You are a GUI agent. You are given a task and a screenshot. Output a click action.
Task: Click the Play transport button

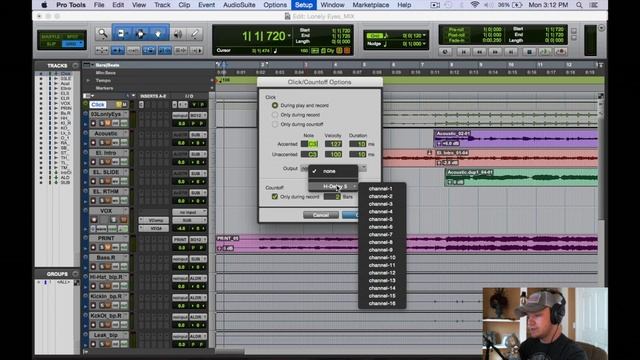(545, 52)
